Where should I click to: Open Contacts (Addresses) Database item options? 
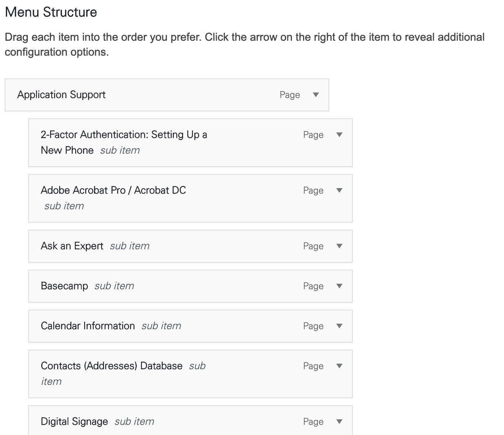pos(339,366)
